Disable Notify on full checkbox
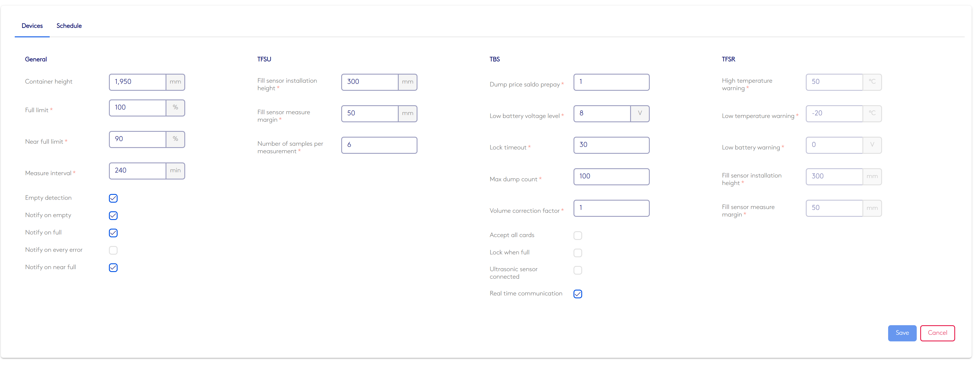The height and width of the screenshot is (370, 980). pyautogui.click(x=113, y=233)
